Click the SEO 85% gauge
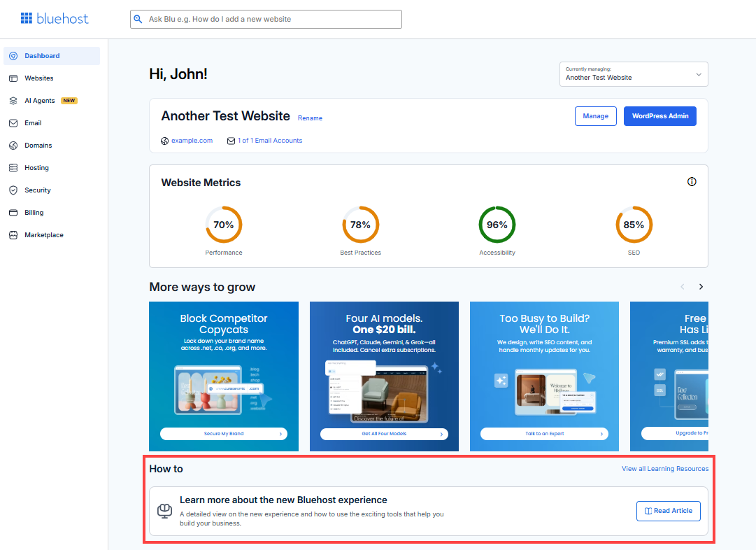The height and width of the screenshot is (550, 756). 634,225
